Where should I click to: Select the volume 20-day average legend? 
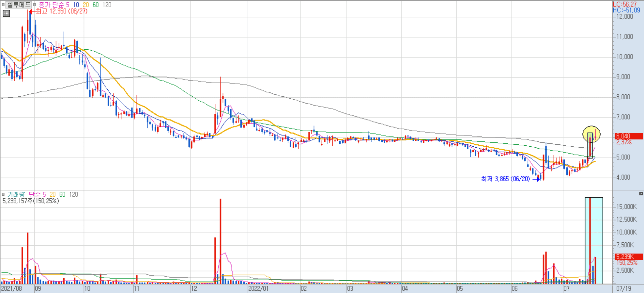[x=53, y=194]
